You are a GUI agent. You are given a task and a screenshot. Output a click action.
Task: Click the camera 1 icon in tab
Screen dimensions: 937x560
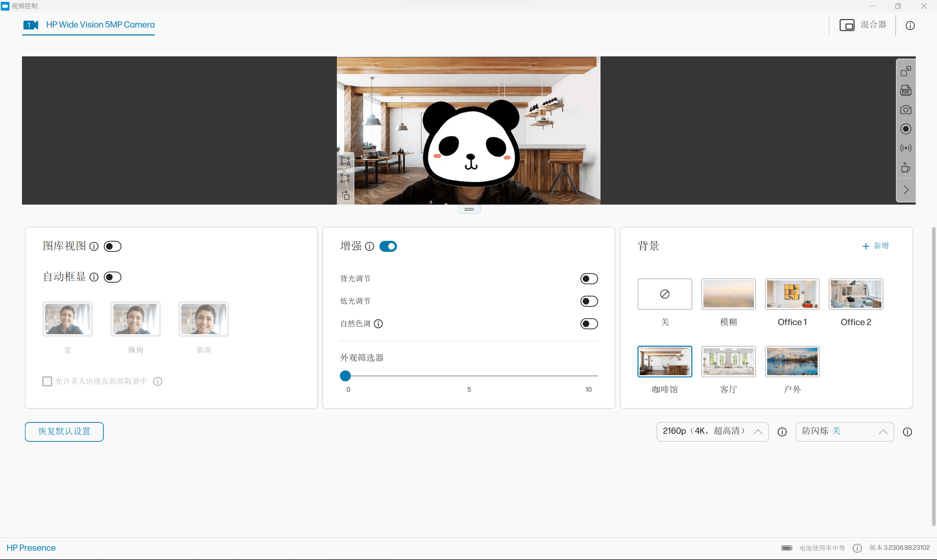31,25
